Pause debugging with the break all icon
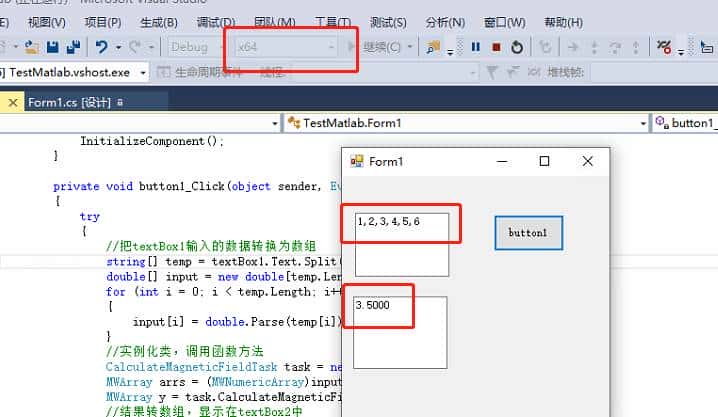 pos(476,47)
